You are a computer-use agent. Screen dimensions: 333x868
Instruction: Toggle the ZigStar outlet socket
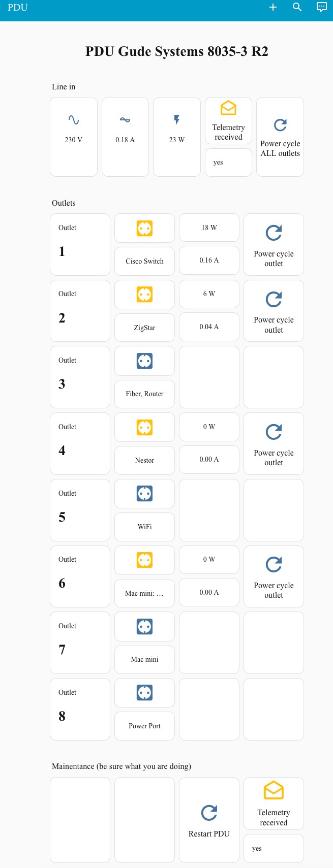point(144,294)
